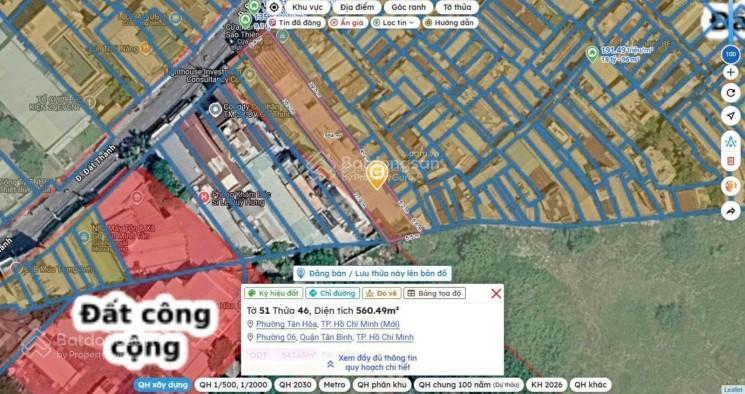Screen dimensions: 745x394
Task: Click the locate-me target icon
Action: click(x=274, y=7)
